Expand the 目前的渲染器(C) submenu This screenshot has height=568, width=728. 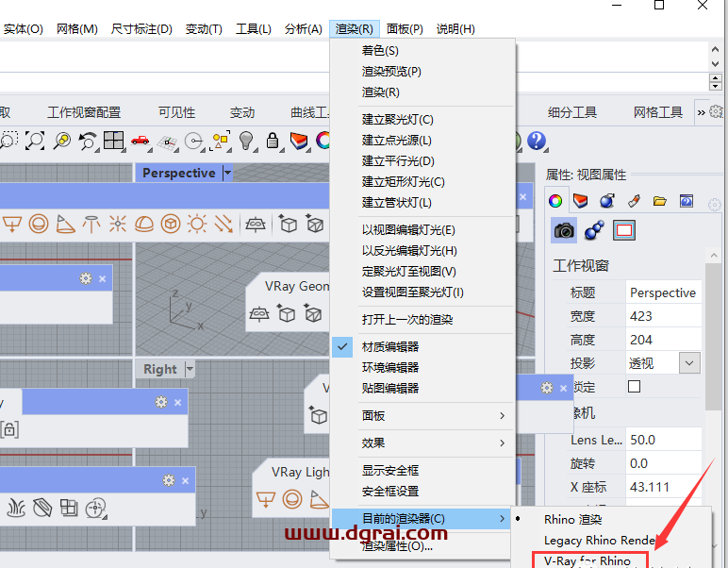coord(422,519)
